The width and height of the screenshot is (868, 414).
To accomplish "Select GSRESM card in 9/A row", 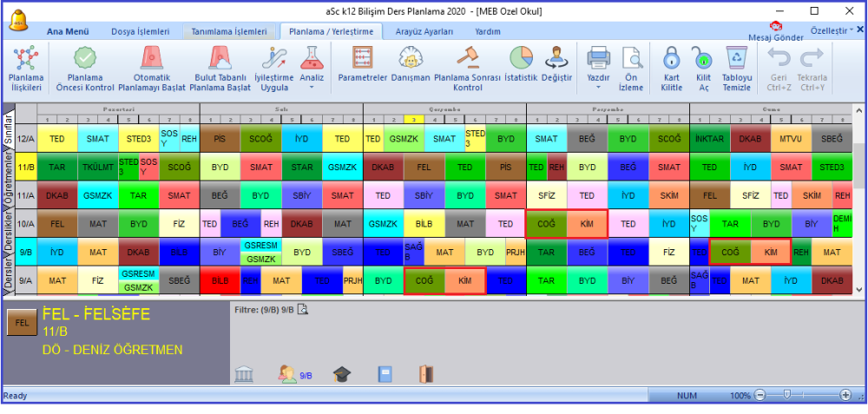I will [138, 273].
